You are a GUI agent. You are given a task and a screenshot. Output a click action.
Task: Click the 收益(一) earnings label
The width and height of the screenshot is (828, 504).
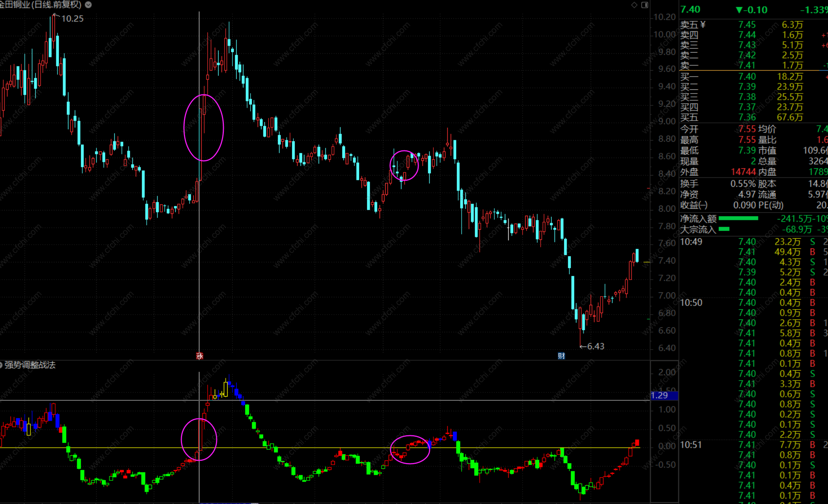pyautogui.click(x=694, y=205)
